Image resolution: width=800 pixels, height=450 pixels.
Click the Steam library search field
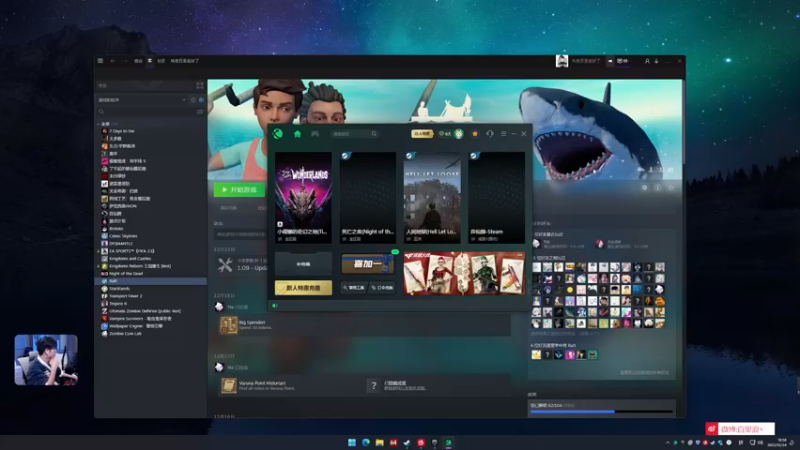[x=147, y=111]
